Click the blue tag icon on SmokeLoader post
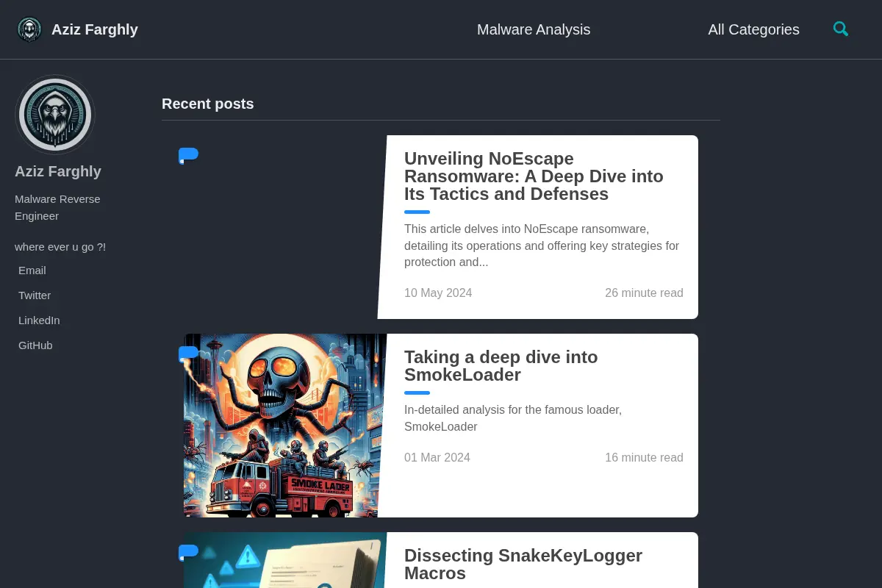This screenshot has width=882, height=588. point(188,354)
